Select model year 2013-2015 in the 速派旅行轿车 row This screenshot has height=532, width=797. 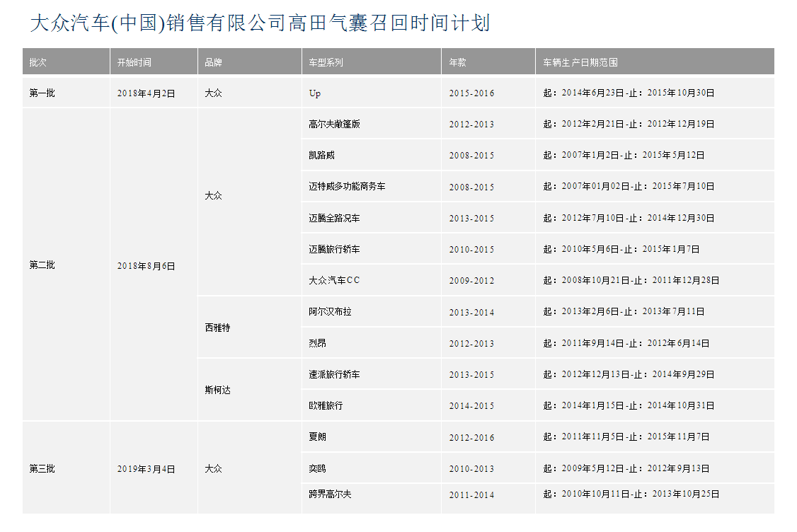pos(471,375)
